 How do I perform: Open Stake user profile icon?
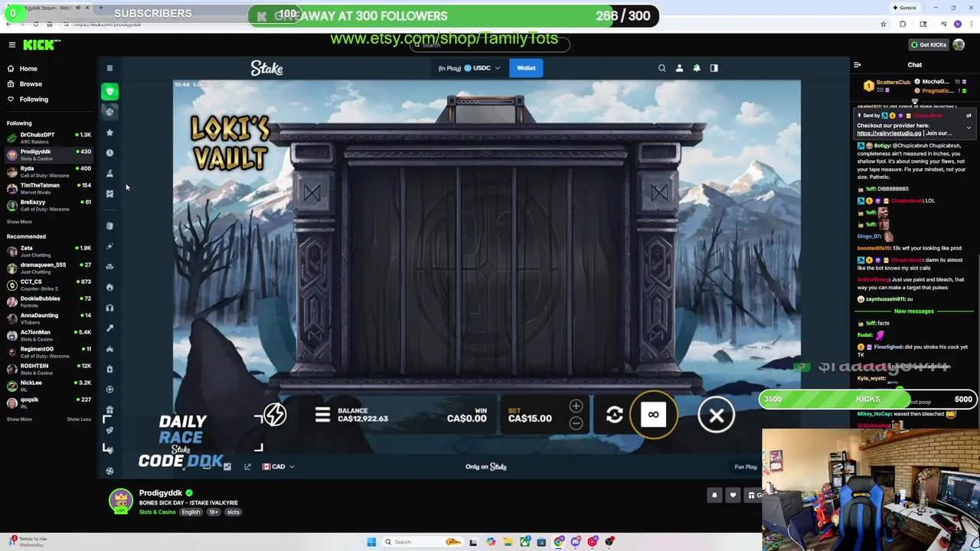tap(679, 68)
